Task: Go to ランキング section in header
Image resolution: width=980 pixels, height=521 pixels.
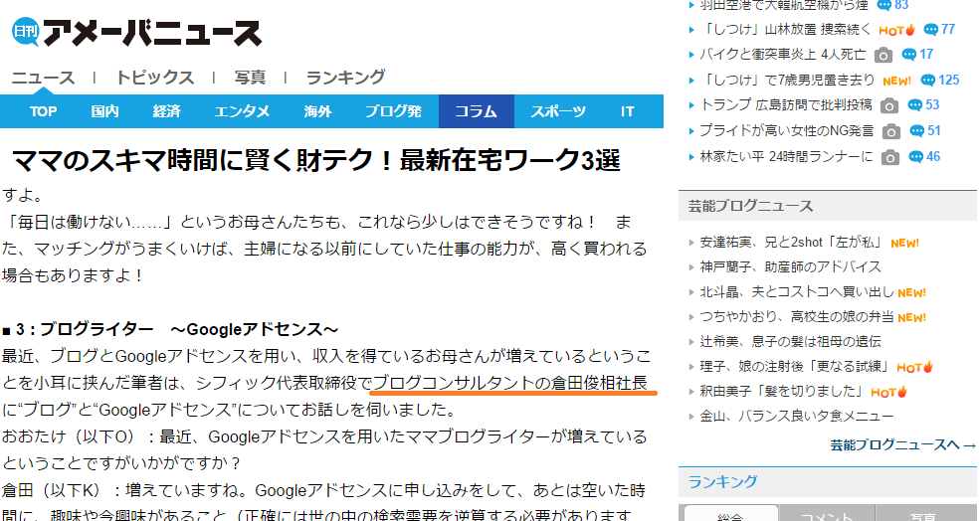Action: [345, 78]
